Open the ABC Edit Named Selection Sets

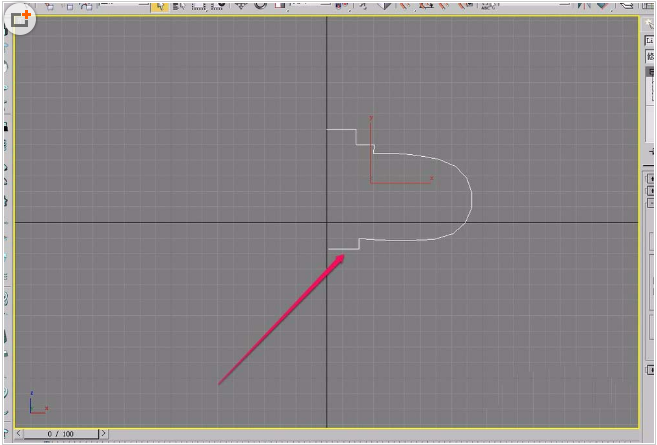point(487,6)
